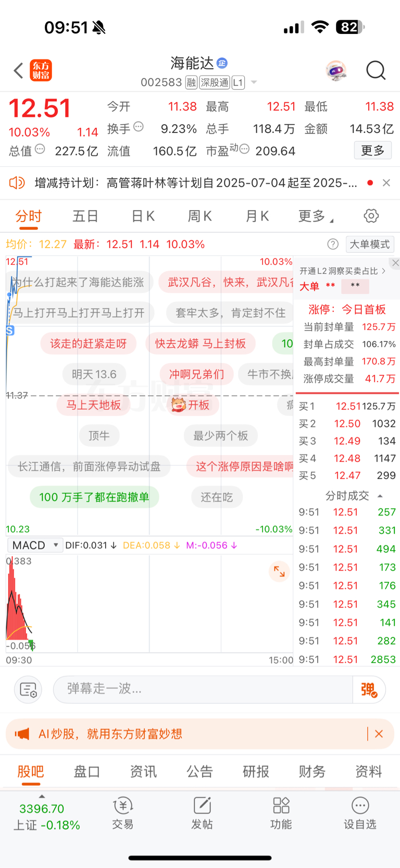Tap the L1 level tag

[238, 82]
